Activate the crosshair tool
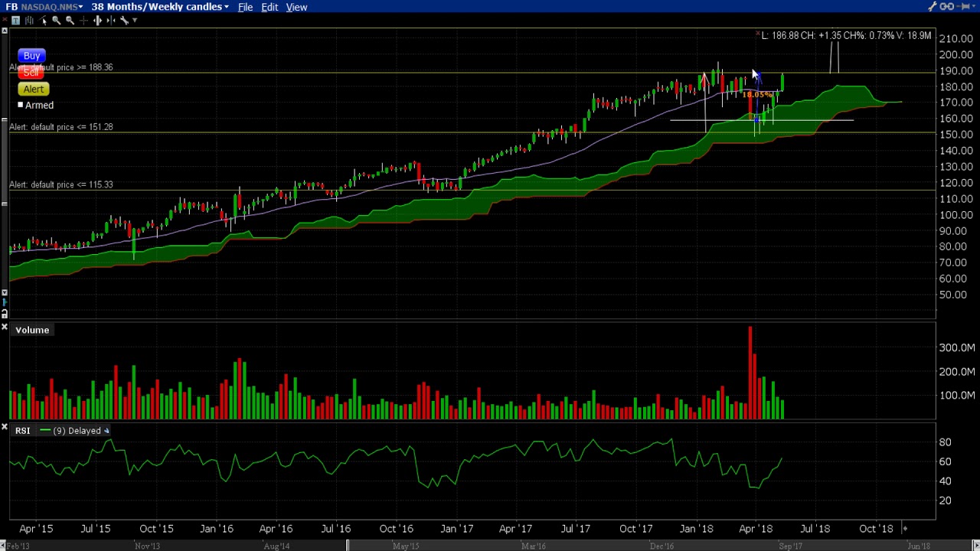The height and width of the screenshot is (551, 980). [x=83, y=21]
